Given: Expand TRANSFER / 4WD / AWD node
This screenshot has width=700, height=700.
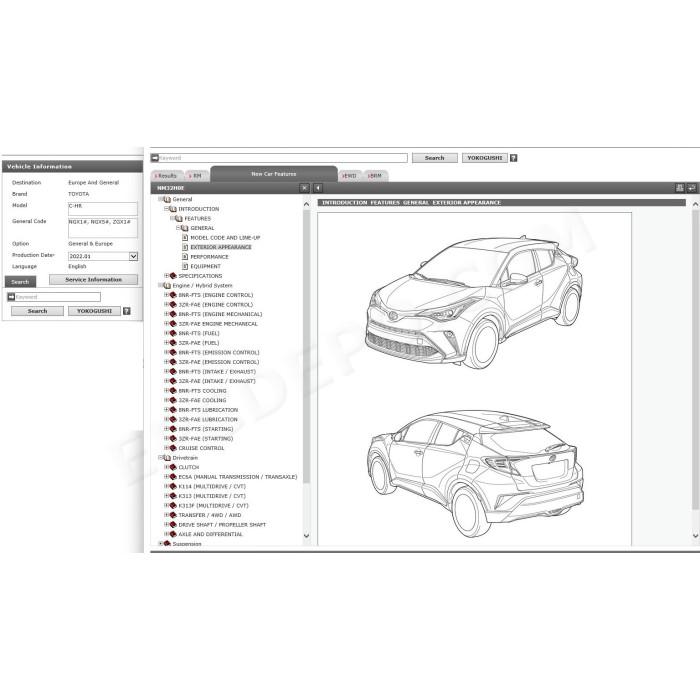Looking at the screenshot, I should coord(166,515).
